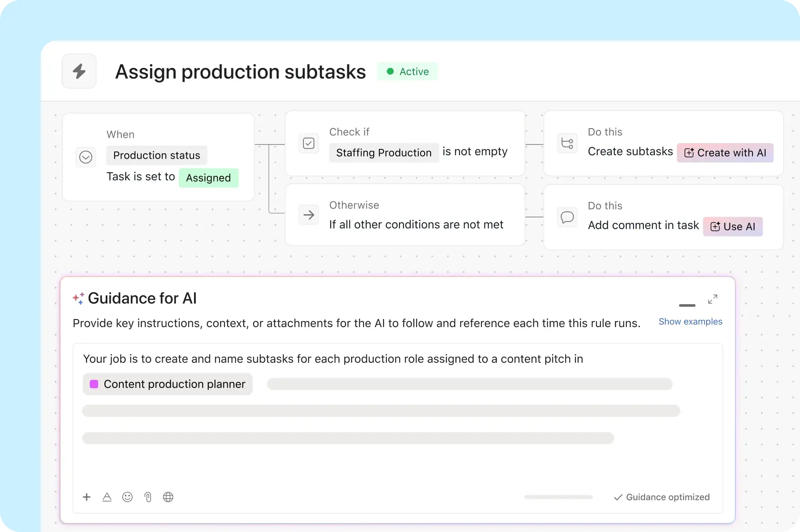Expand the Guidance for AI panel
Viewport: 800px width, 532px height.
(713, 299)
